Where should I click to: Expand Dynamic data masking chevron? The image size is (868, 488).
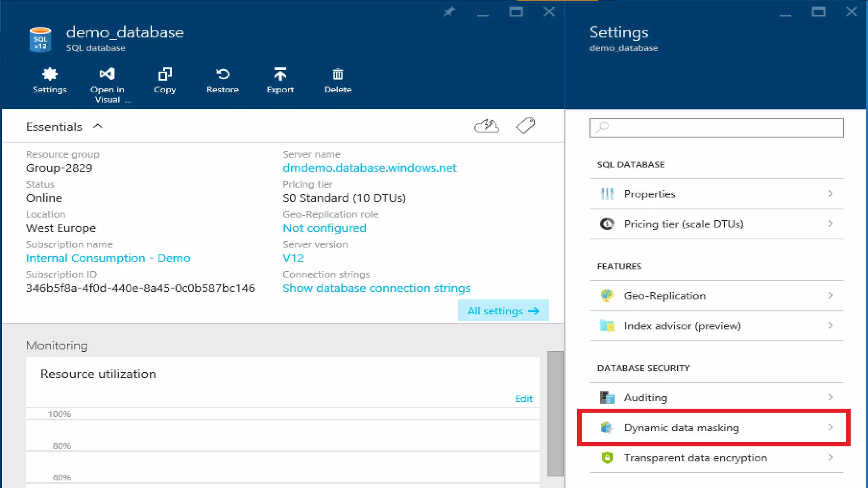(830, 427)
